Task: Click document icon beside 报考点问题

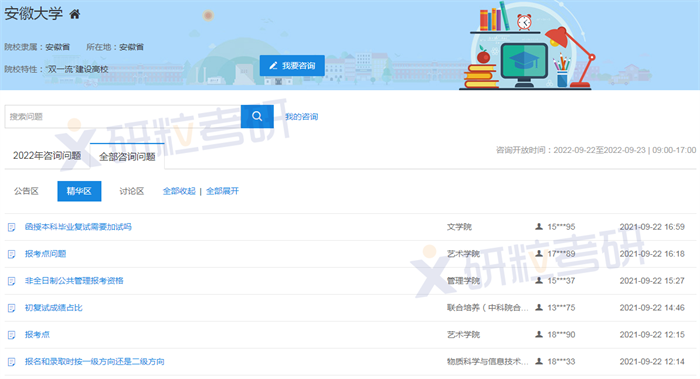Action: (x=12, y=254)
